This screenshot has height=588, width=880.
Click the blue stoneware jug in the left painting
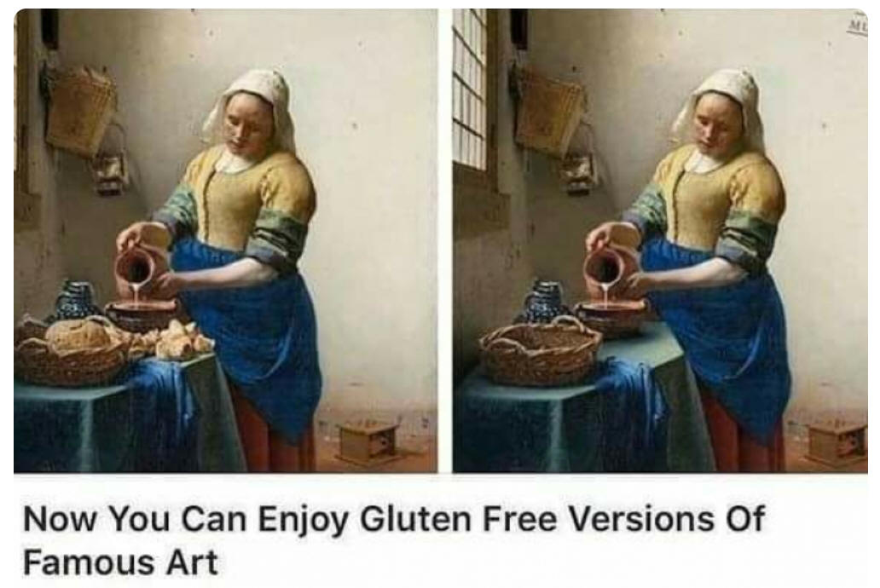76,300
